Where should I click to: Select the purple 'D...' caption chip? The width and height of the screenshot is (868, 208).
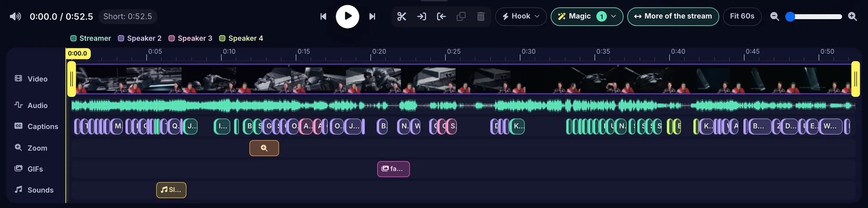coord(790,126)
